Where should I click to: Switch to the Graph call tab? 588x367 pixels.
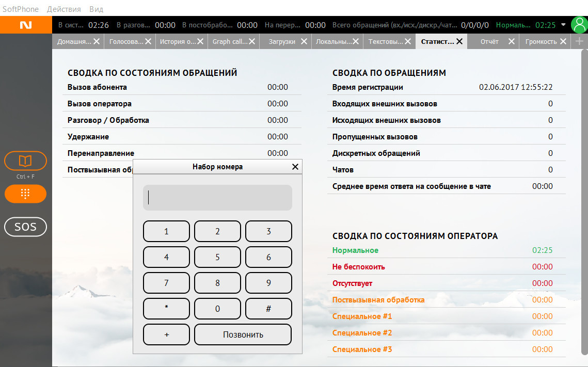(x=230, y=42)
